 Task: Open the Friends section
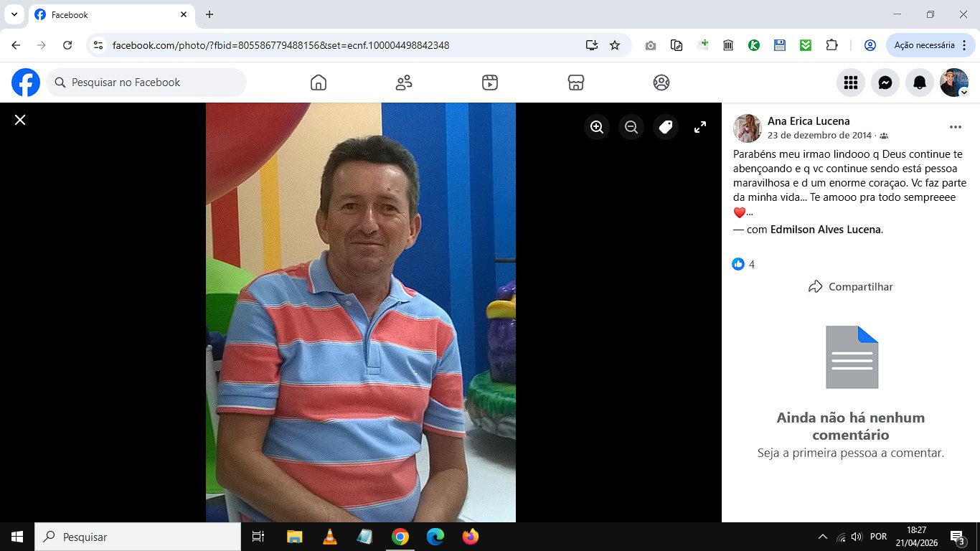[404, 83]
